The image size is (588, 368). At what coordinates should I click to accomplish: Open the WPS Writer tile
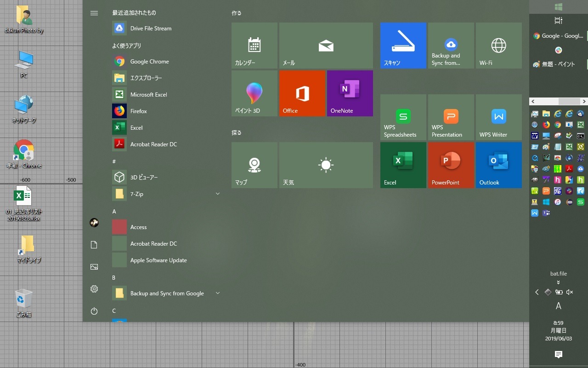coord(499,117)
